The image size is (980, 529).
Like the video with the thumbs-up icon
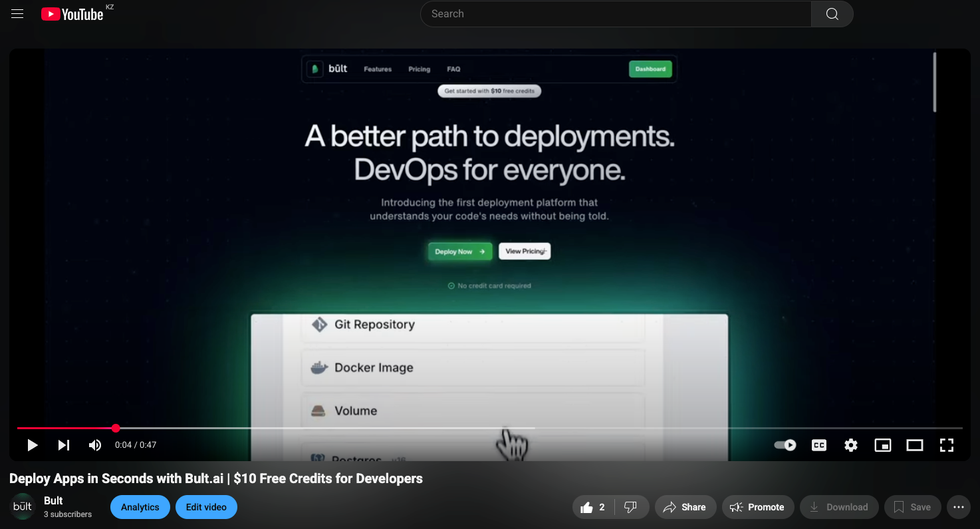pyautogui.click(x=588, y=506)
